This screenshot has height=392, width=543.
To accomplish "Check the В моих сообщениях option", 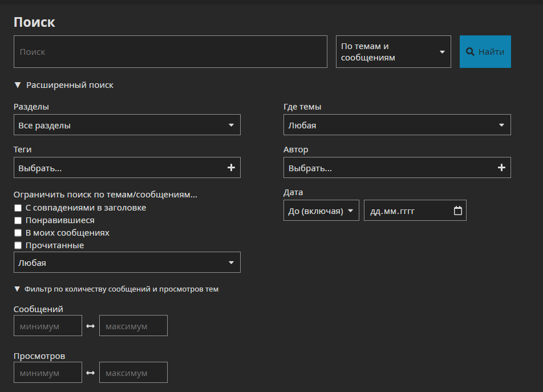I will [18, 233].
